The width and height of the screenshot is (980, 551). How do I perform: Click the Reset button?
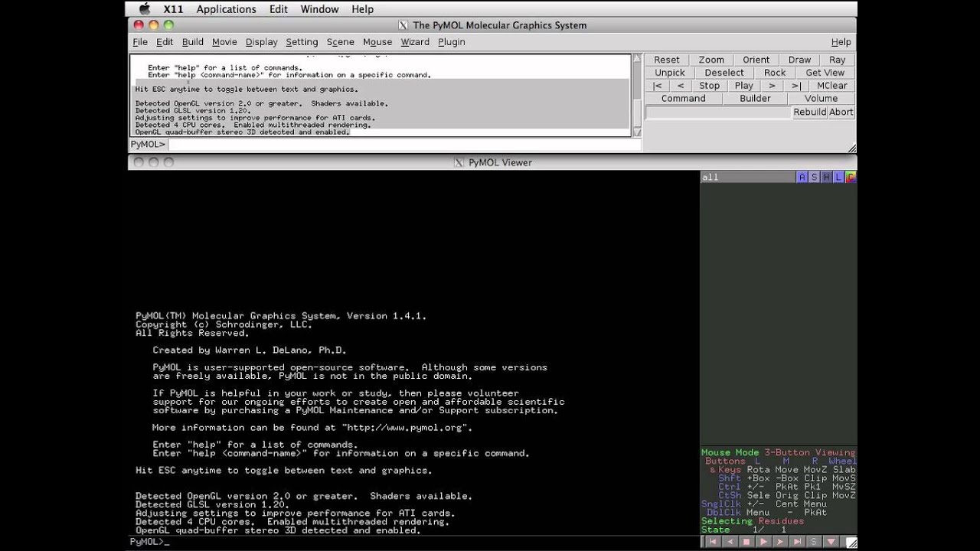666,60
